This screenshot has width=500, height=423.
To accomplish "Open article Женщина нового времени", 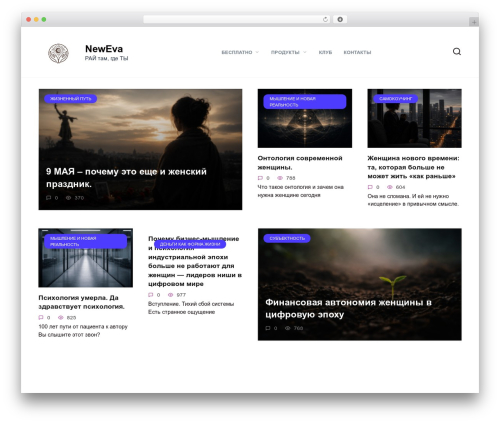I will tap(413, 167).
